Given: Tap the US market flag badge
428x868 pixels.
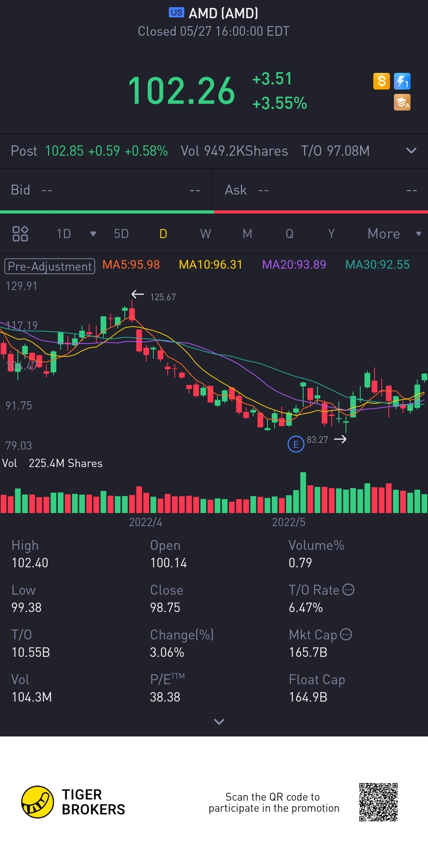Looking at the screenshot, I should [x=176, y=13].
